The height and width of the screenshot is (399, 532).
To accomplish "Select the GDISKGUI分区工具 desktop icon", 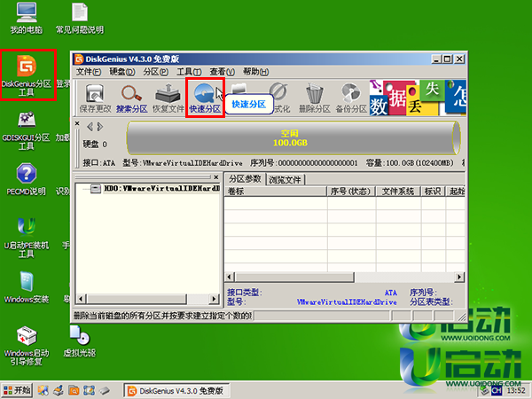I will [x=27, y=130].
